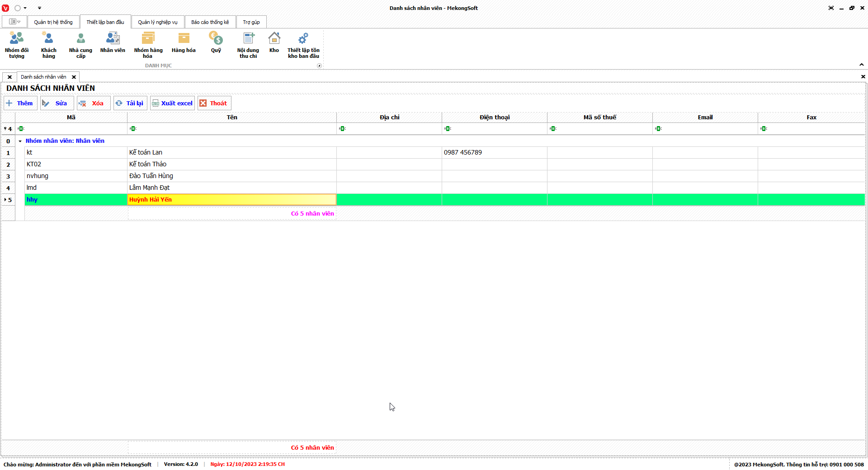The height and width of the screenshot is (470, 868).
Task: Switch to Báo cáo thống kê tab
Action: (x=210, y=22)
